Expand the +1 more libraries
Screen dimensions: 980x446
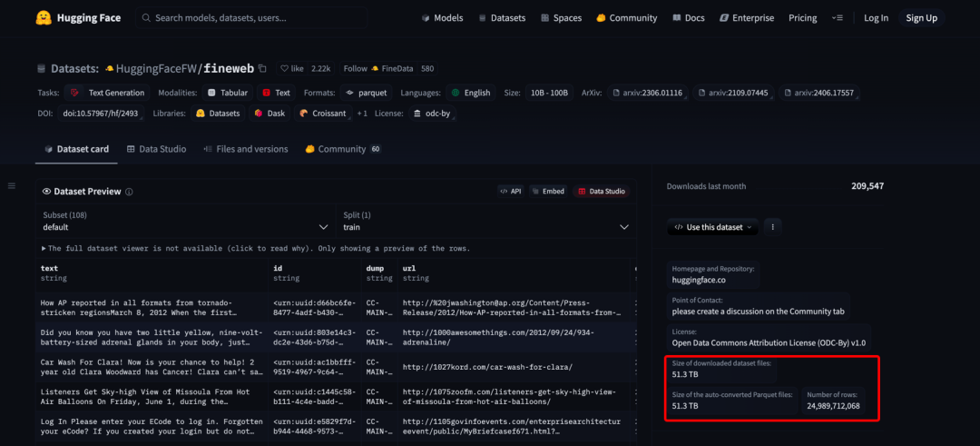point(362,114)
